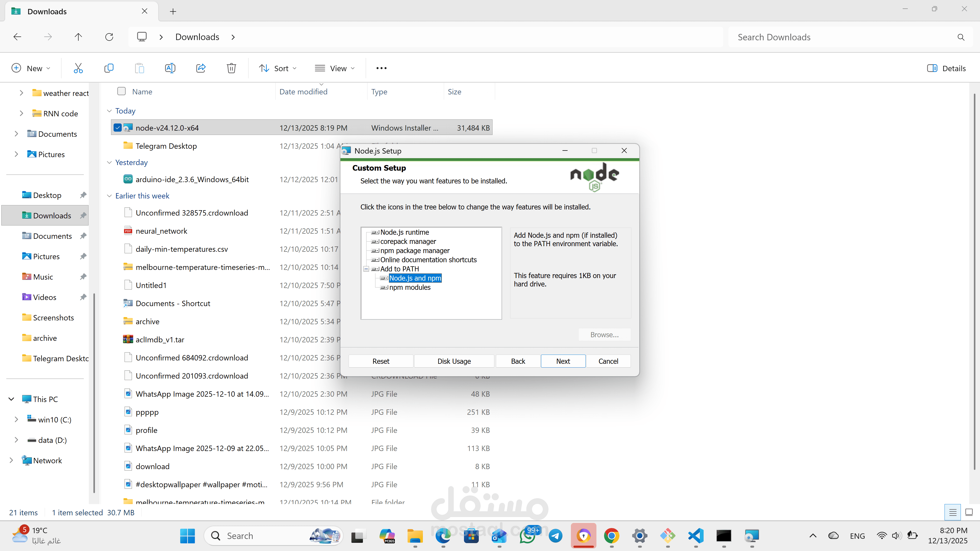Open Visual Studio Code from taskbar
980x551 pixels.
[x=695, y=536]
